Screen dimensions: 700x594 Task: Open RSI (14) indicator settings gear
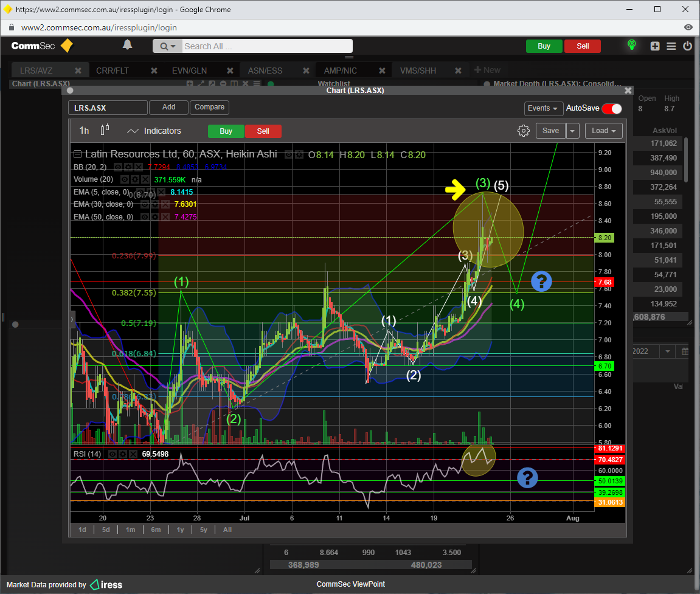point(122,454)
